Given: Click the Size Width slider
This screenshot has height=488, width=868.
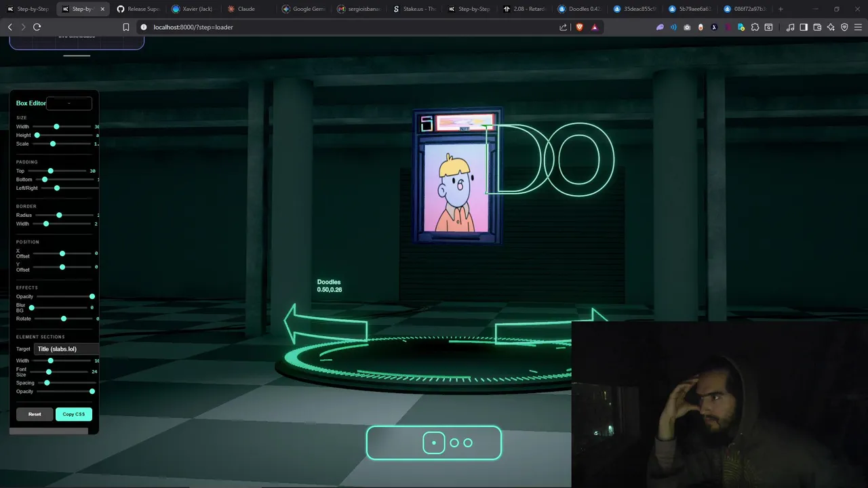Looking at the screenshot, I should [62, 127].
